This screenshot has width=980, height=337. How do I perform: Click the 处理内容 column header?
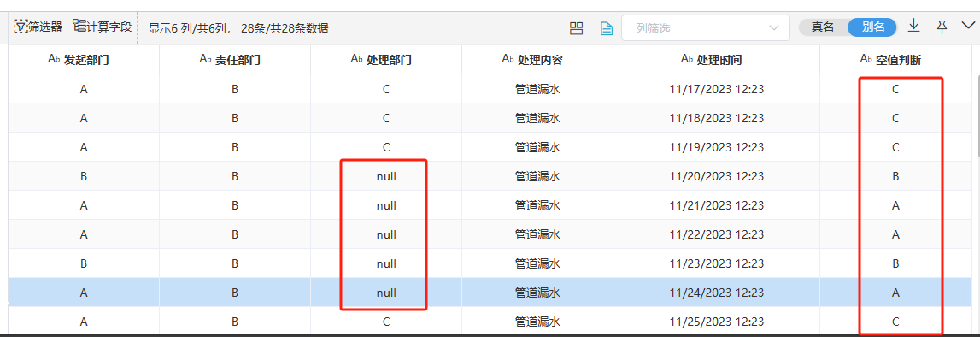(537, 60)
